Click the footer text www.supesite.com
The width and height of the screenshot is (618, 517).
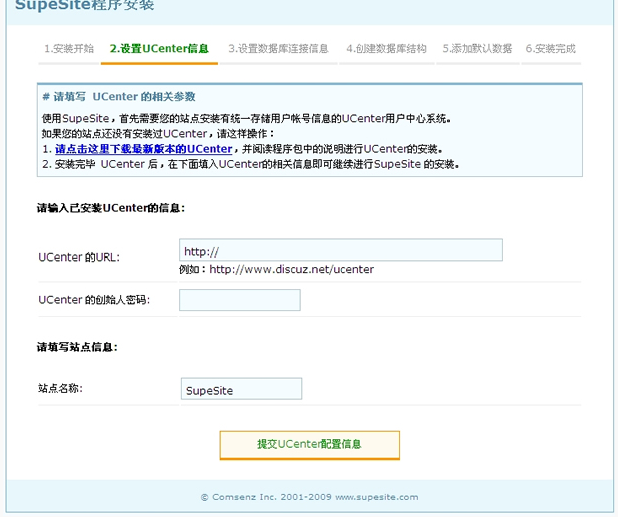tap(376, 497)
